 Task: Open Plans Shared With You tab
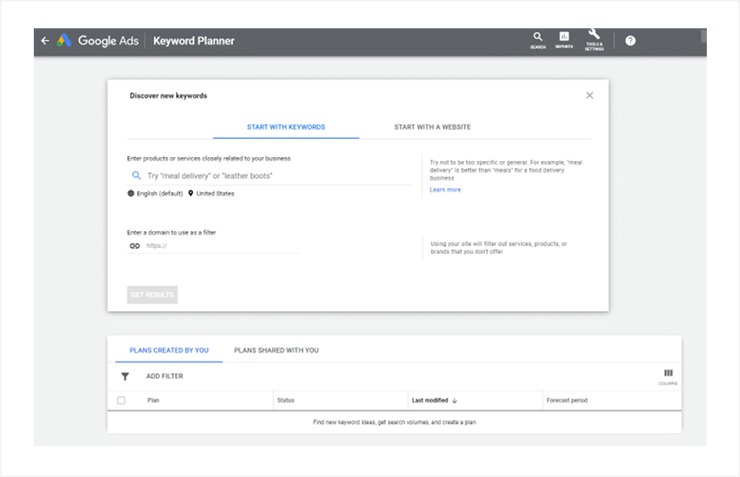click(276, 350)
